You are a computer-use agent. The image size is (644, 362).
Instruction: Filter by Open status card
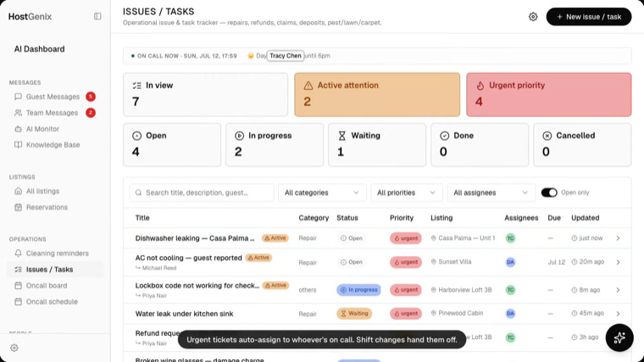tap(172, 145)
